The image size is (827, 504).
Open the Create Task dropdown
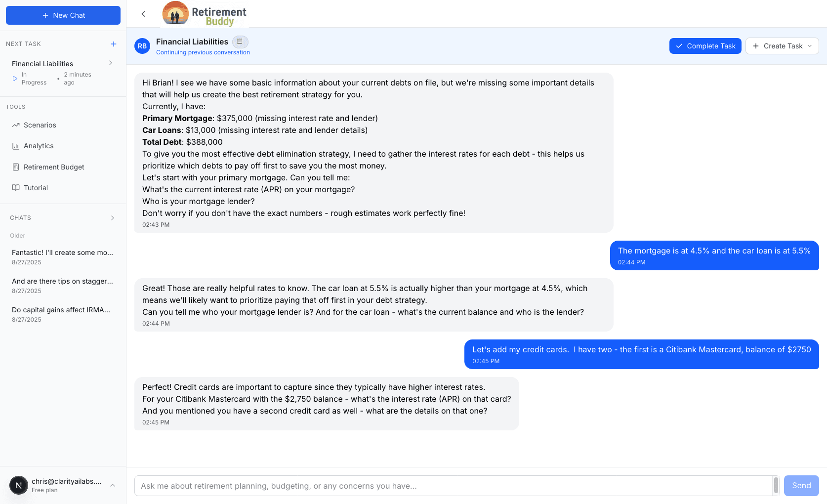(782, 46)
